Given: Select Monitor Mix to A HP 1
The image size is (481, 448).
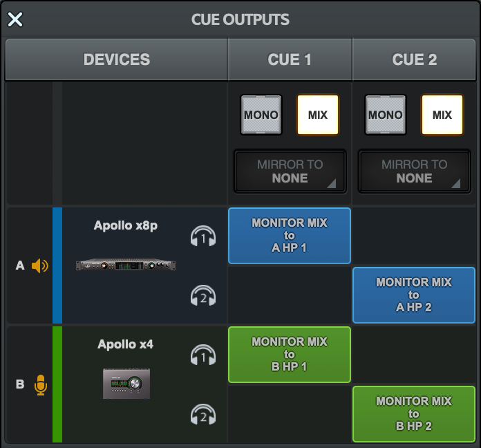Looking at the screenshot, I should point(290,235).
